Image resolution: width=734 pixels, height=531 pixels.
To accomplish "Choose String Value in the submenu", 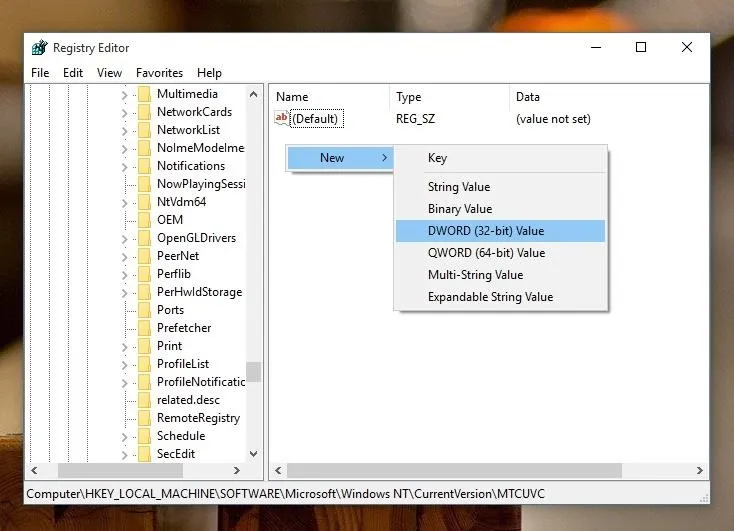I will click(500, 187).
